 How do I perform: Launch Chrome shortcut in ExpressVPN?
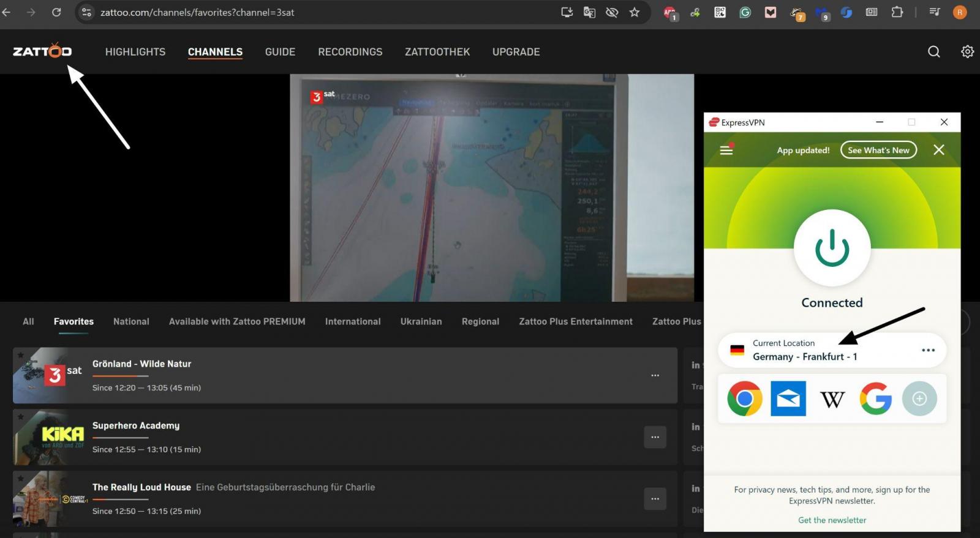point(744,398)
